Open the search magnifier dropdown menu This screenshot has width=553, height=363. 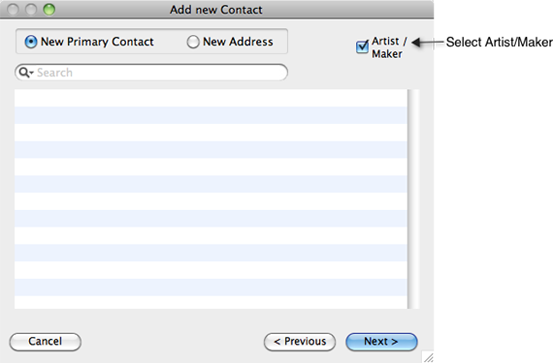(x=26, y=72)
